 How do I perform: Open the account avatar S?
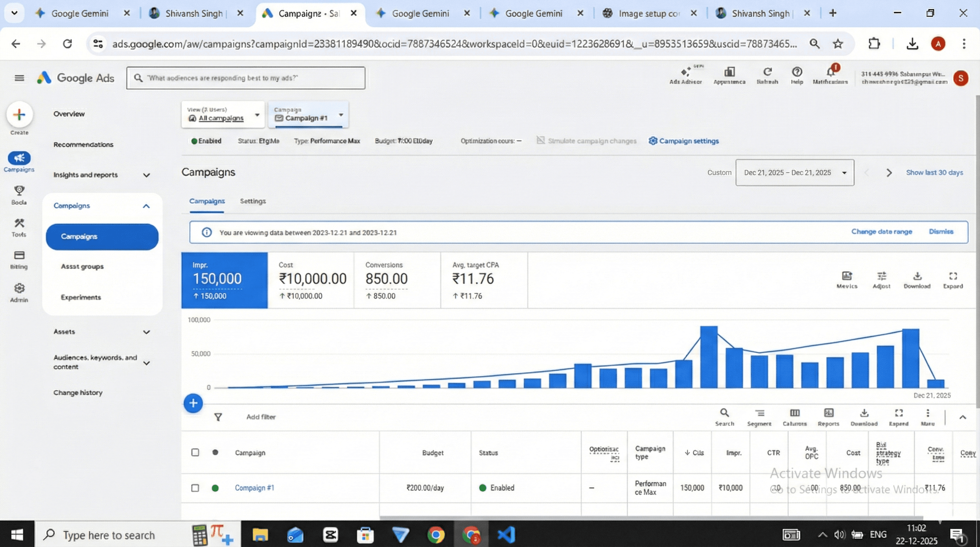point(961,78)
